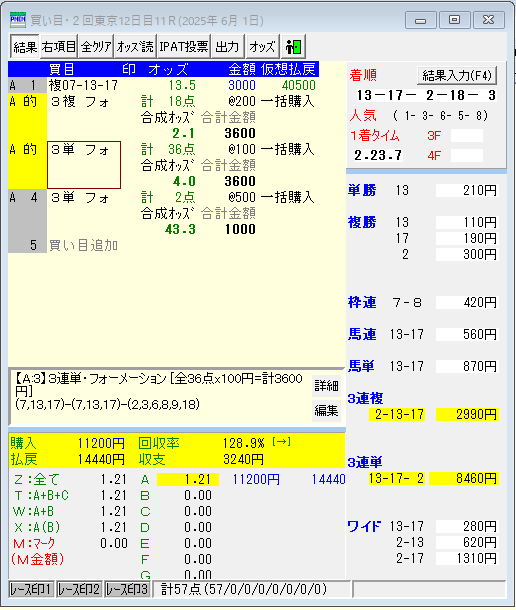Click the オッズ読 toolbar button
Image resolution: width=516 pixels, height=610 pixels.
135,47
